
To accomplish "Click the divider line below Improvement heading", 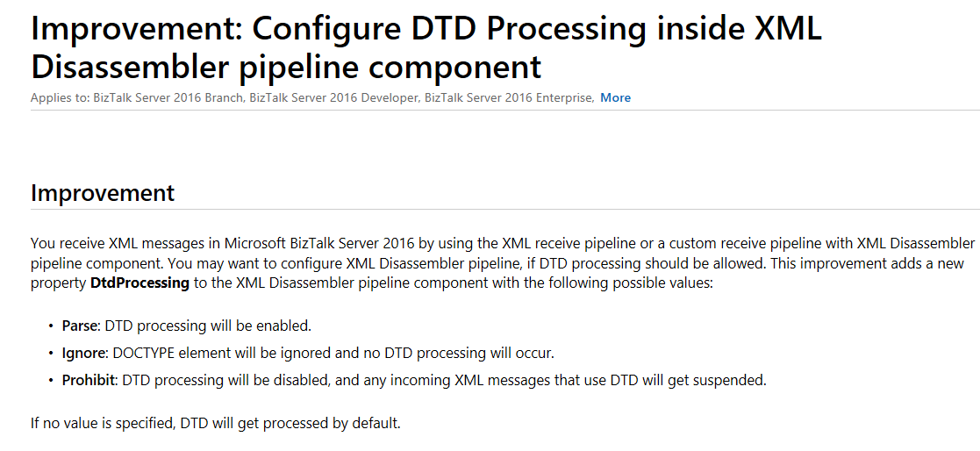I will [505, 209].
